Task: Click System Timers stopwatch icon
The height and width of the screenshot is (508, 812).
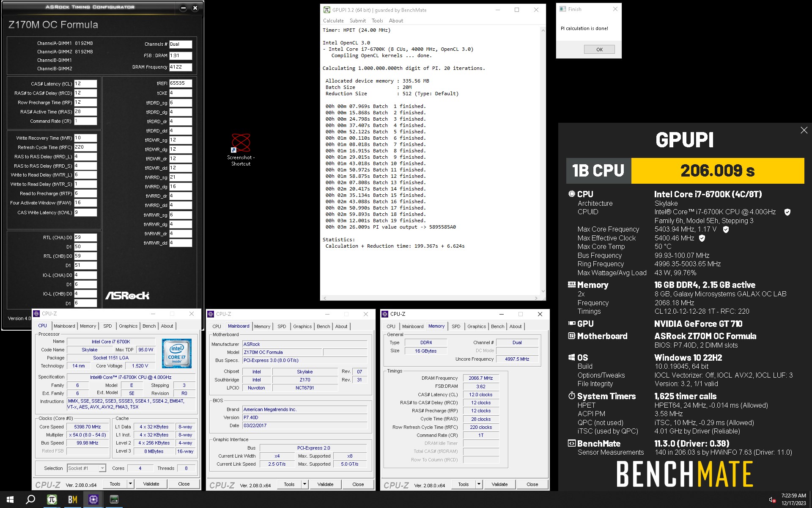Action: click(x=572, y=396)
